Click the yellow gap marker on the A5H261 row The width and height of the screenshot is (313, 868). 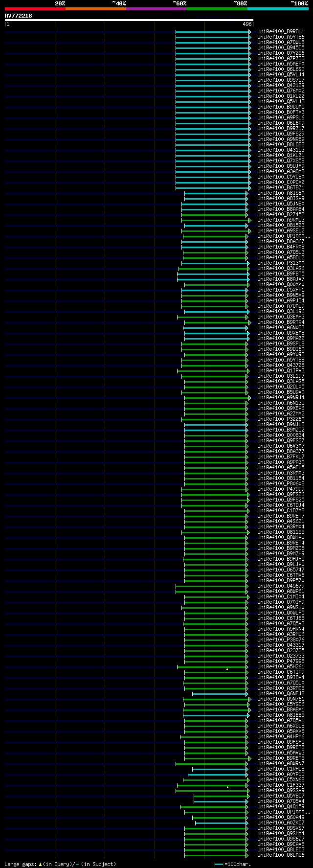tap(227, 668)
